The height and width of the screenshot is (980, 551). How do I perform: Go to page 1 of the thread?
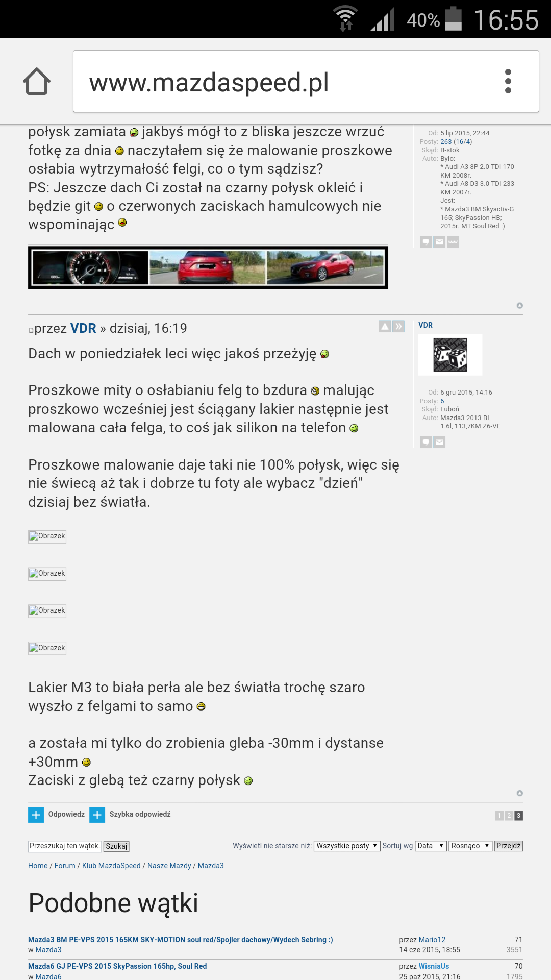point(499,816)
